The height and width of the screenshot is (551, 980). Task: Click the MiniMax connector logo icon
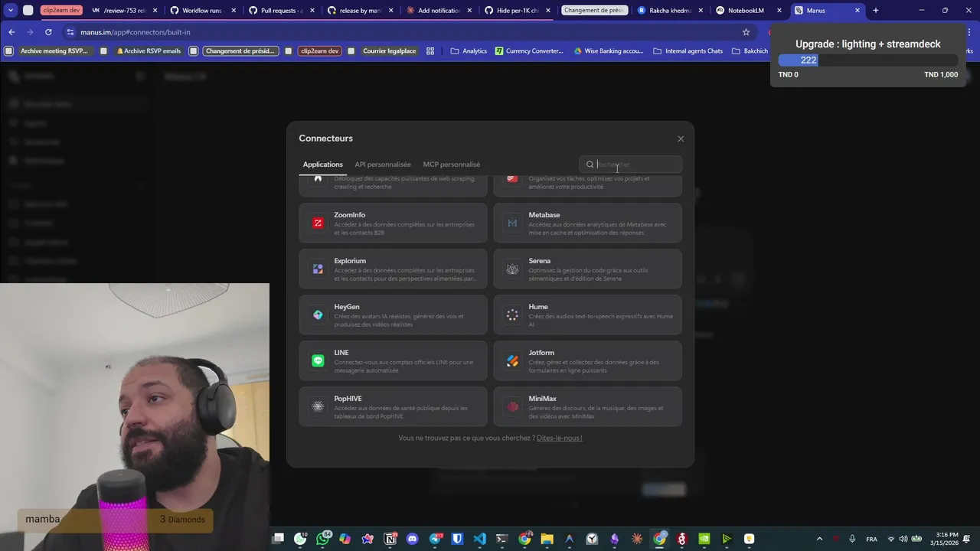click(x=512, y=407)
